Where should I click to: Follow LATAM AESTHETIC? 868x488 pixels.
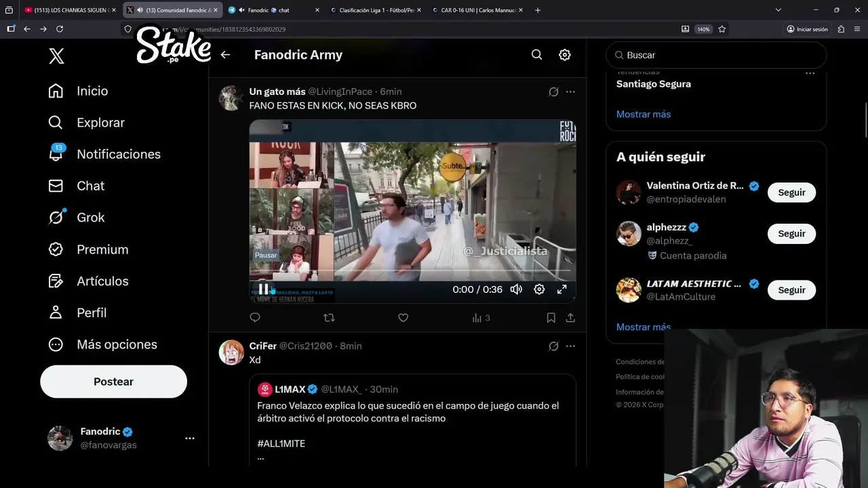point(791,290)
